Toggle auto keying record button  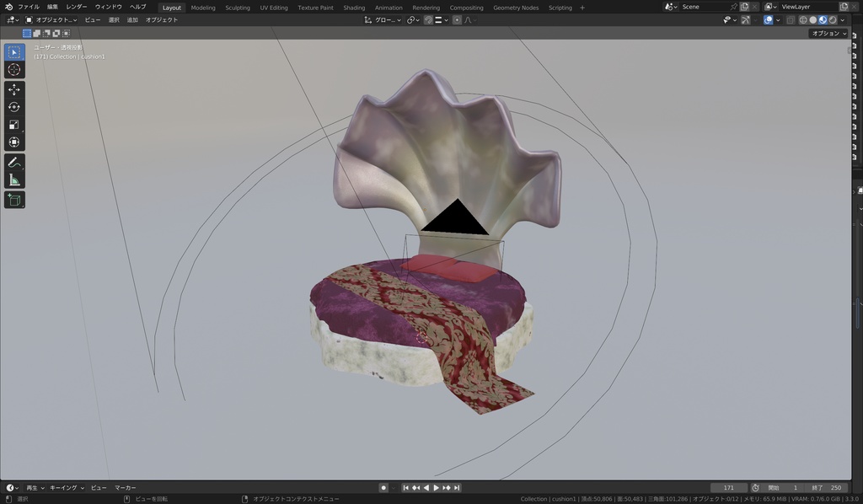point(383,487)
